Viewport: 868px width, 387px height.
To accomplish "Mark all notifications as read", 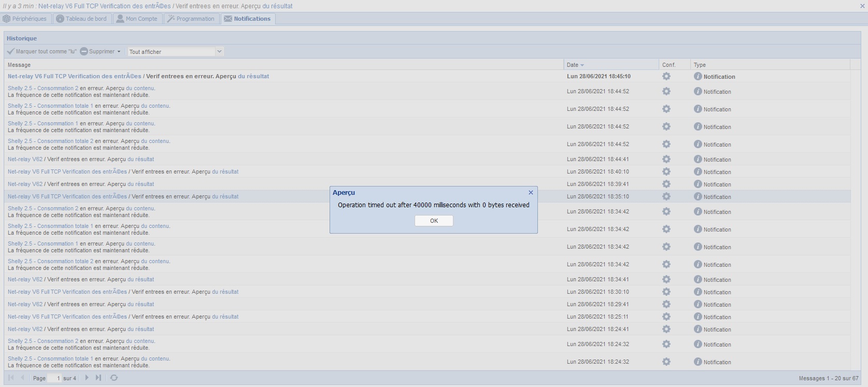I will click(42, 51).
